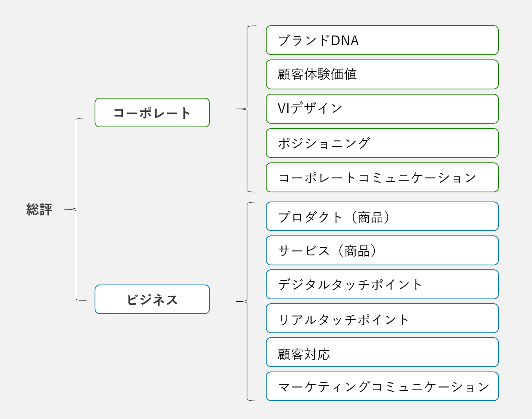Viewport: 532px width, 419px height.
Task: Select the green コーポレート category box
Action: pyautogui.click(x=152, y=113)
